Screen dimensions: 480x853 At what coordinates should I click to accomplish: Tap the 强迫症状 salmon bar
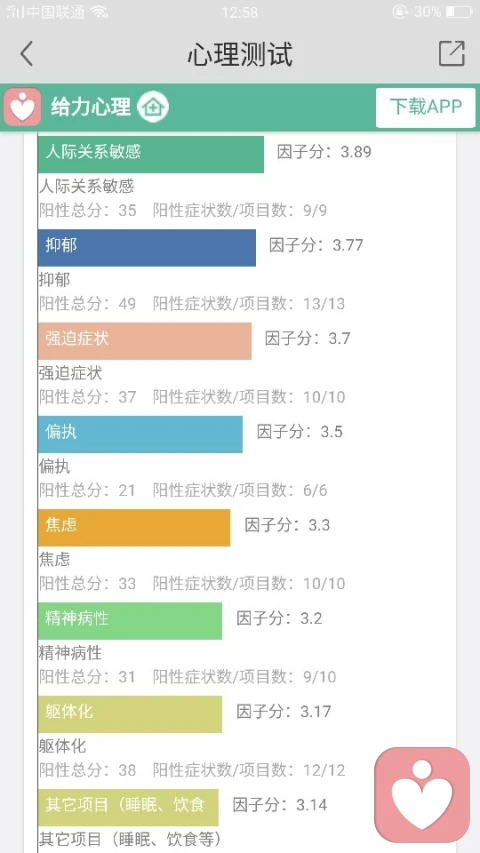145,341
